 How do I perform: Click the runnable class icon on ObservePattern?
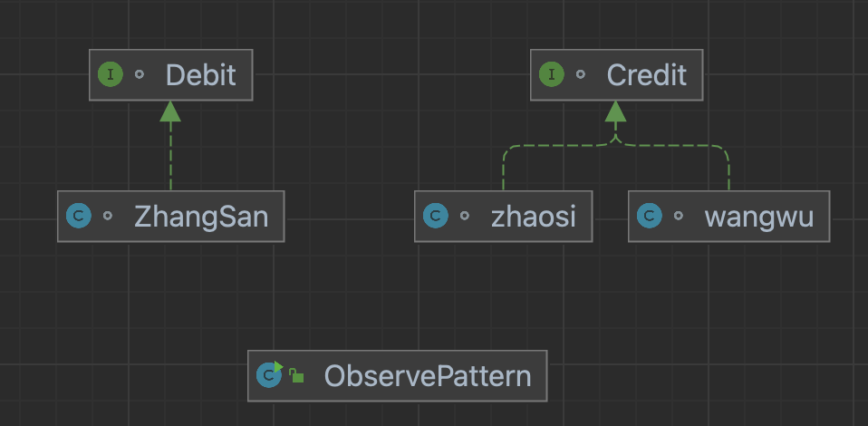269,374
